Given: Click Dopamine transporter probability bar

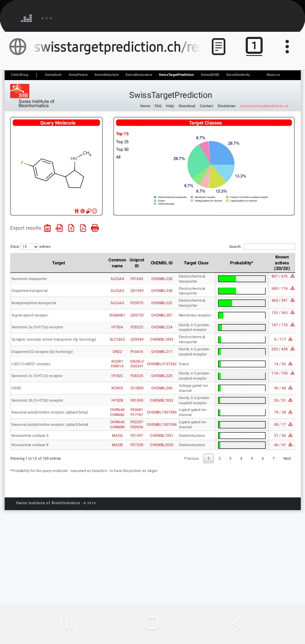Looking at the screenshot, I should tap(241, 291).
